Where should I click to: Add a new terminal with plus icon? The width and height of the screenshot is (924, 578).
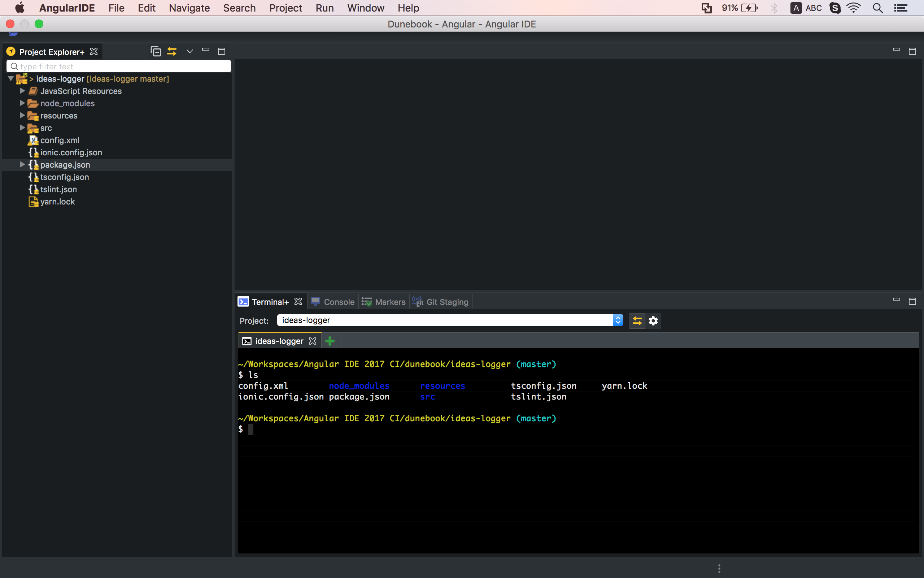coord(330,341)
